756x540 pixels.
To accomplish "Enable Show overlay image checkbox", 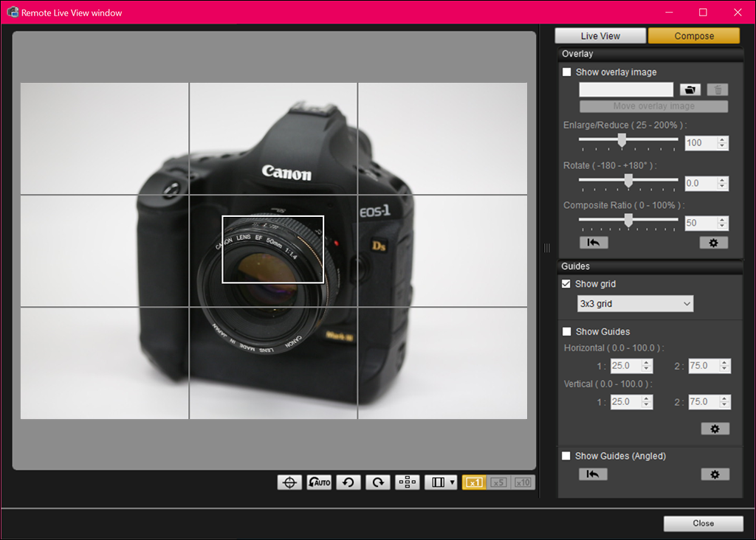I will [x=567, y=72].
